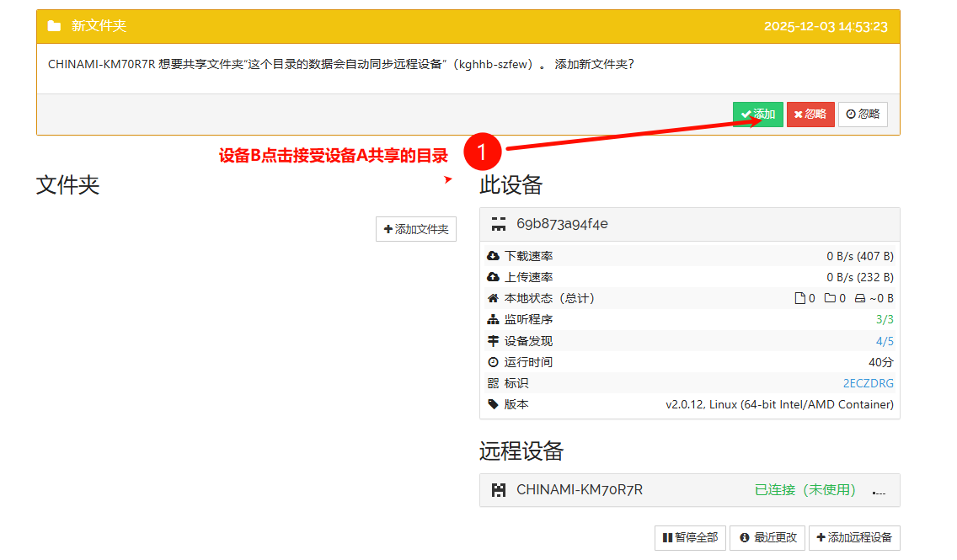957x560 pixels.
Task: Click the 4/5 device discovery link
Action: 885,341
